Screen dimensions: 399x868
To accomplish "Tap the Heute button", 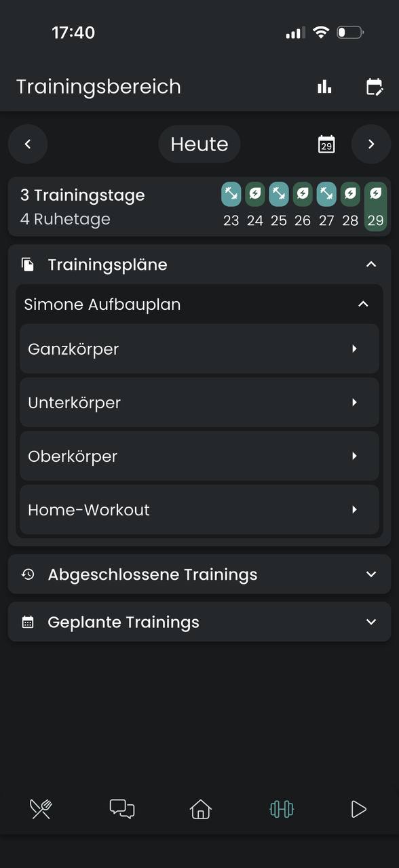I will pos(199,144).
